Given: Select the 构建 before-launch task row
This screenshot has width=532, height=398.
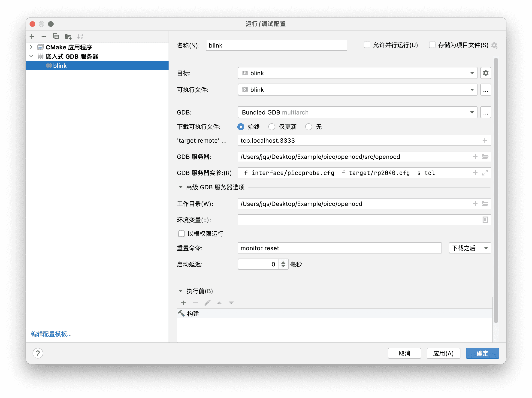Looking at the screenshot, I should (335, 314).
